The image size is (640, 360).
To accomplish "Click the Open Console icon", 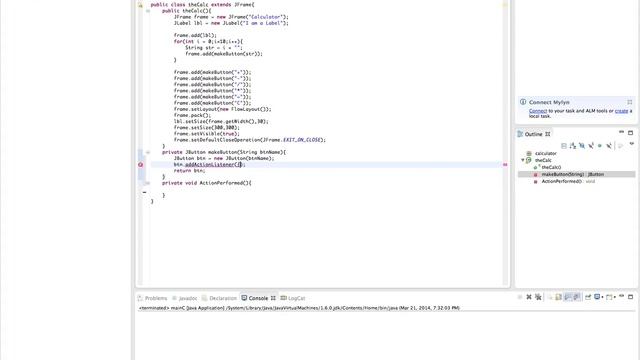I will (609, 297).
